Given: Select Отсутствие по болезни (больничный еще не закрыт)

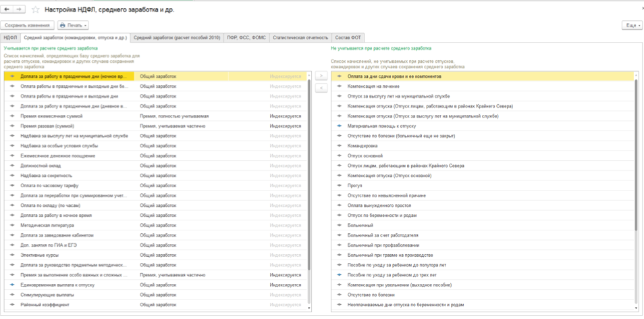Looking at the screenshot, I should tap(483, 136).
